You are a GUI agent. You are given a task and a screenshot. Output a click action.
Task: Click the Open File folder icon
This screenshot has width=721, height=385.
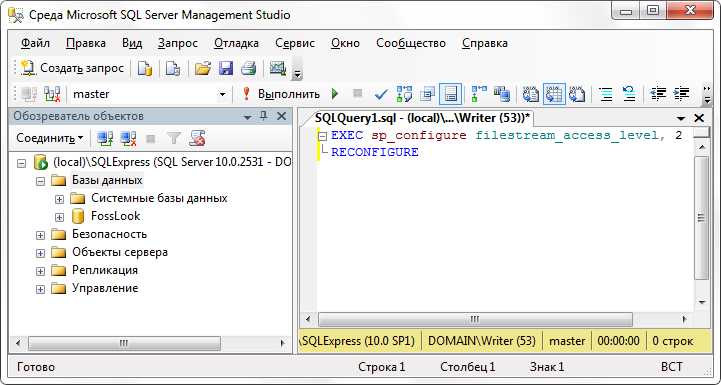click(x=202, y=69)
